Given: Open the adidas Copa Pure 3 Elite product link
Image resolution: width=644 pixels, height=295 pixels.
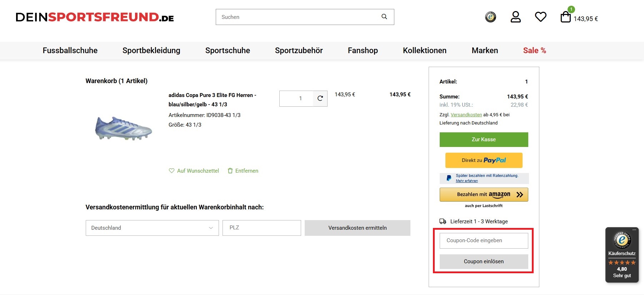Looking at the screenshot, I should click(x=213, y=100).
